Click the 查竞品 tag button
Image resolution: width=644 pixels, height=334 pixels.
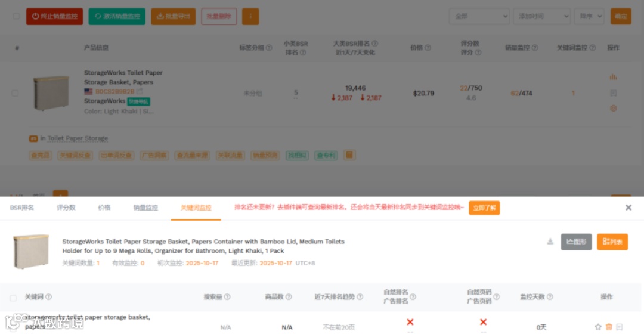pos(41,155)
